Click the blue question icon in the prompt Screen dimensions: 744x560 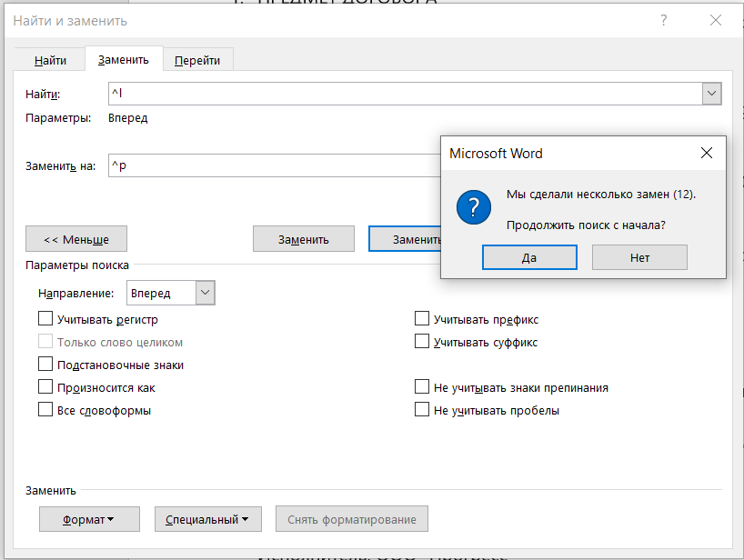pyautogui.click(x=474, y=207)
